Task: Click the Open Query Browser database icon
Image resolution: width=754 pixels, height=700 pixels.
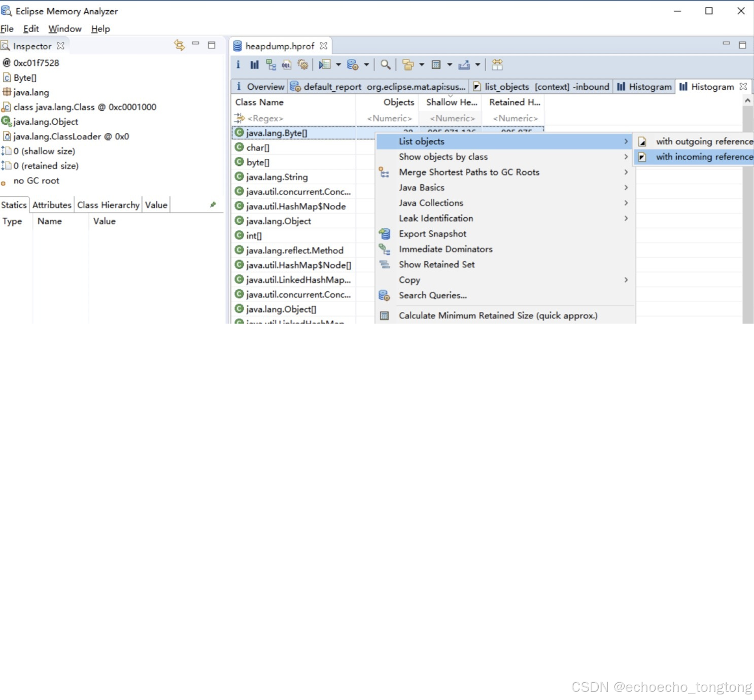Action: click(x=353, y=64)
